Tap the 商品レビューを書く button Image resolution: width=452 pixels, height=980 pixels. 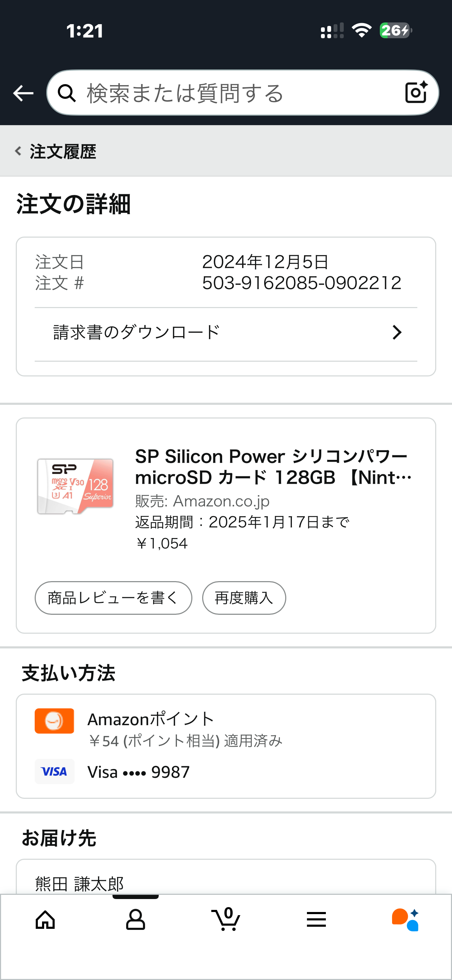tap(114, 598)
